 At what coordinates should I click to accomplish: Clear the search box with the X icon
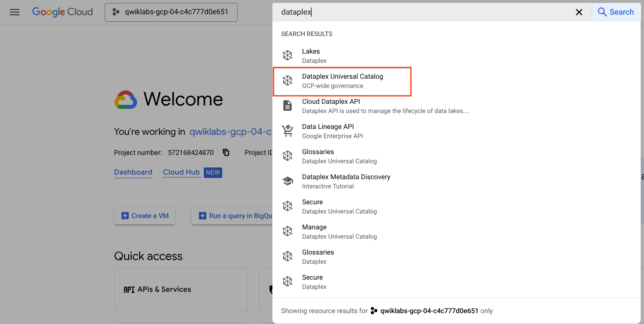(x=579, y=12)
